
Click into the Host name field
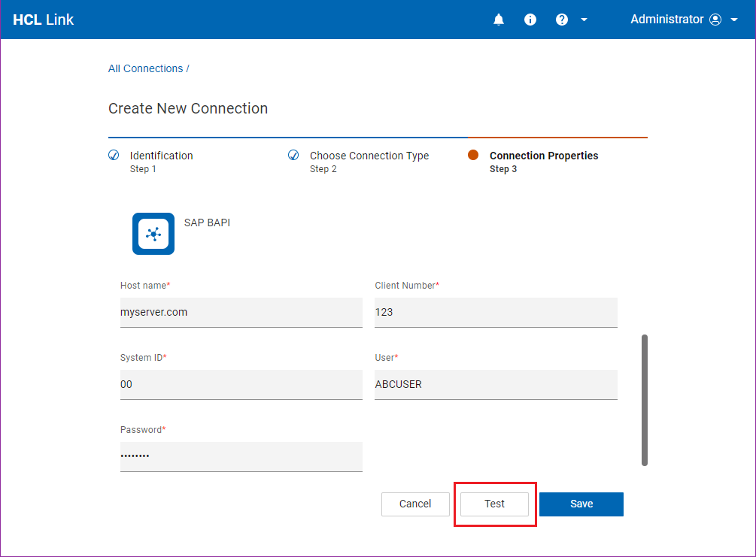click(241, 312)
